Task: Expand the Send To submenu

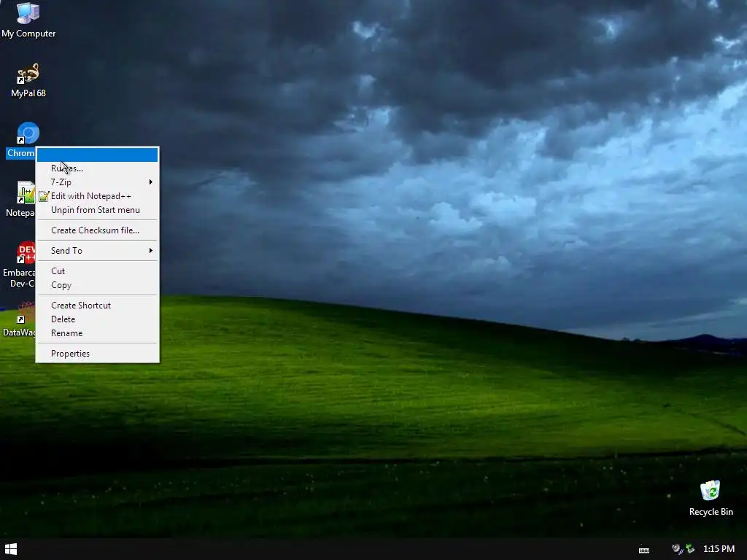Action: 97,251
